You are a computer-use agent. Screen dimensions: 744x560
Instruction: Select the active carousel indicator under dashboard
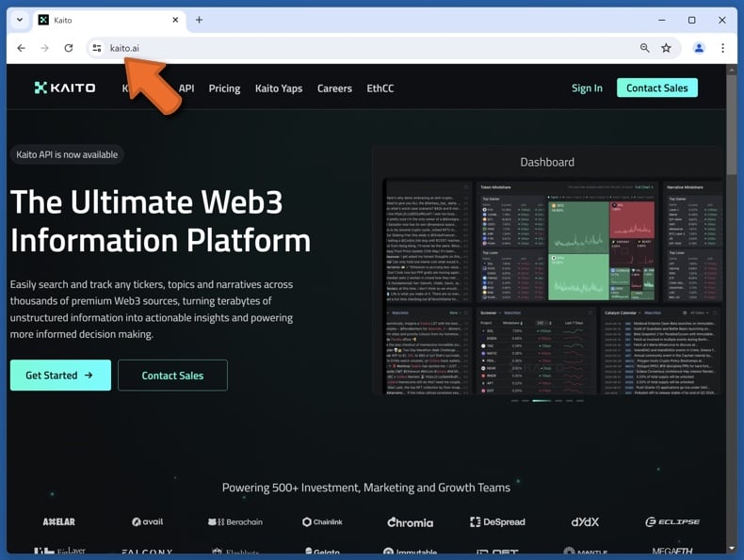click(542, 401)
